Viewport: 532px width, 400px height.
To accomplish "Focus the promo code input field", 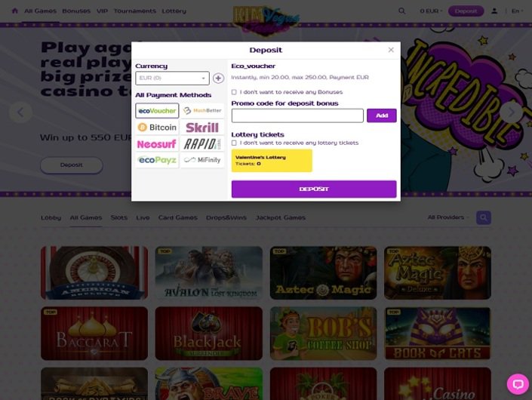I will (297, 115).
